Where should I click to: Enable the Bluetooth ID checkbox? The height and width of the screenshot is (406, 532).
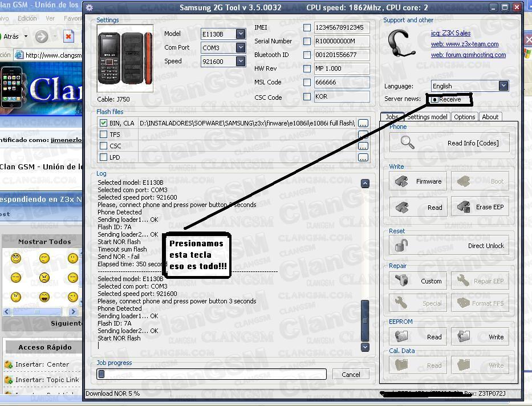[x=307, y=55]
